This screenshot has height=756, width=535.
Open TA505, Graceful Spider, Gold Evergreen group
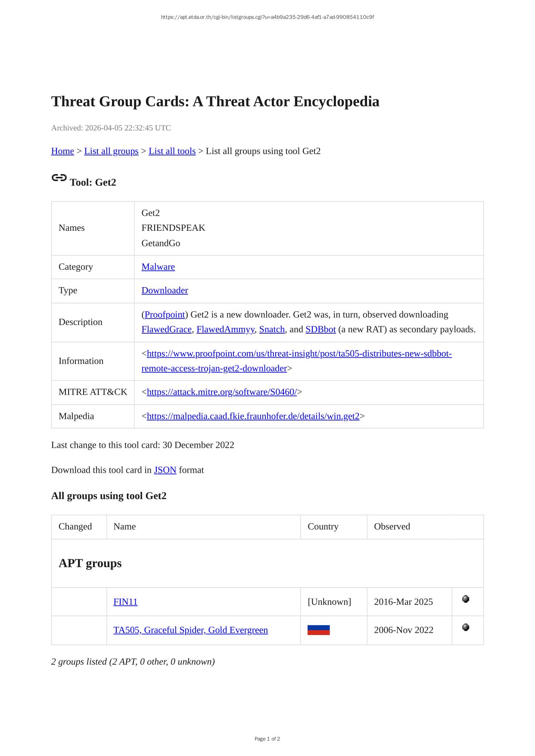point(190,630)
